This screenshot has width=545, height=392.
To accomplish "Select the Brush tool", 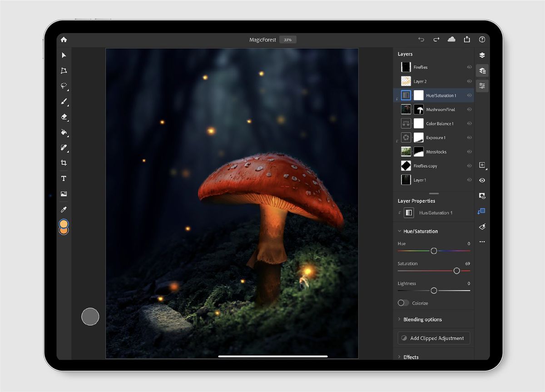I will 64,101.
